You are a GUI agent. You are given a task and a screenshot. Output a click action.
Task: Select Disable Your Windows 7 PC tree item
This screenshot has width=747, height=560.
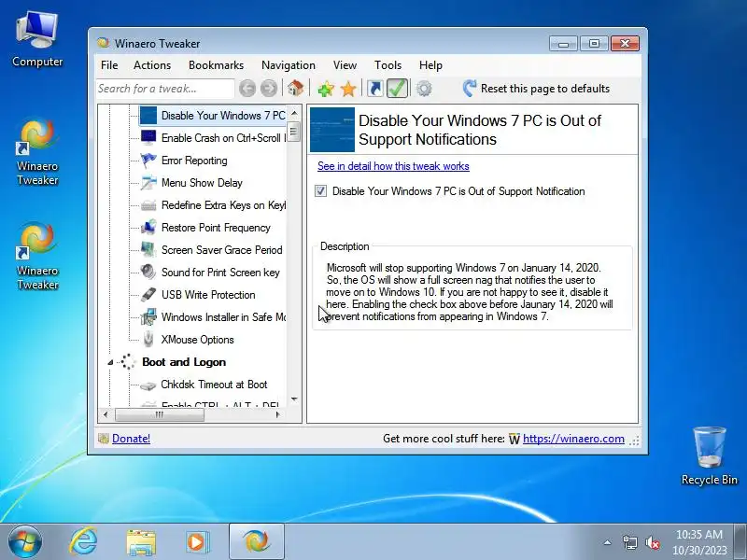point(213,116)
